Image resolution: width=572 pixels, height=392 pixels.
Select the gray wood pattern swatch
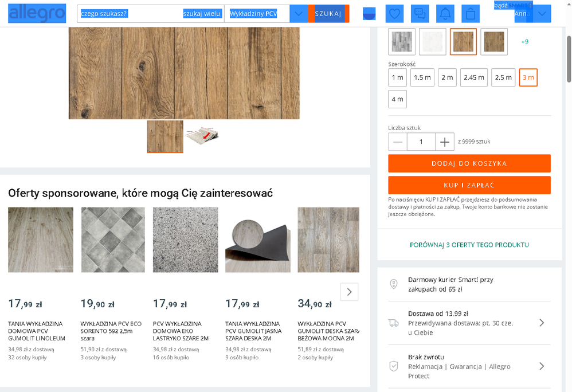pos(402,42)
